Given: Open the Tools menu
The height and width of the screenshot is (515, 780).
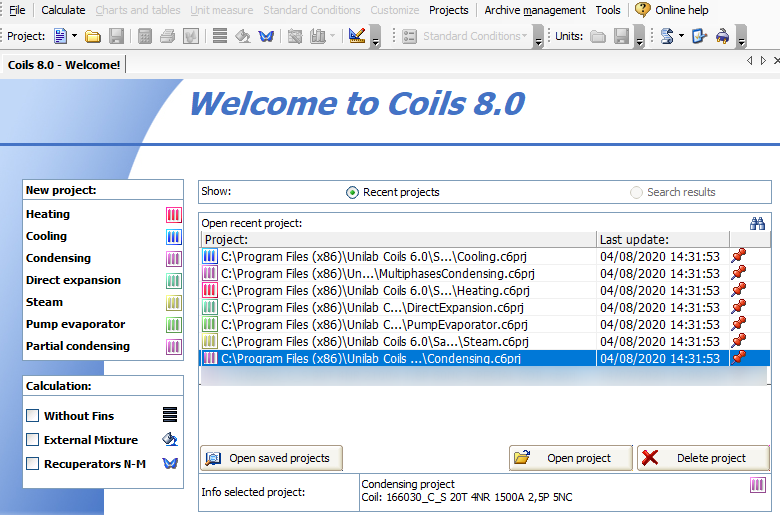Looking at the screenshot, I should tap(608, 10).
